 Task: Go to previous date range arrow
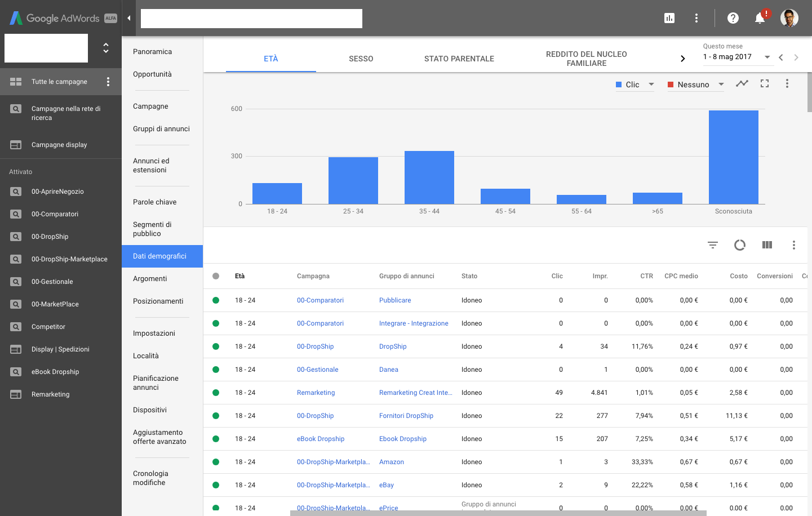pyautogui.click(x=781, y=57)
